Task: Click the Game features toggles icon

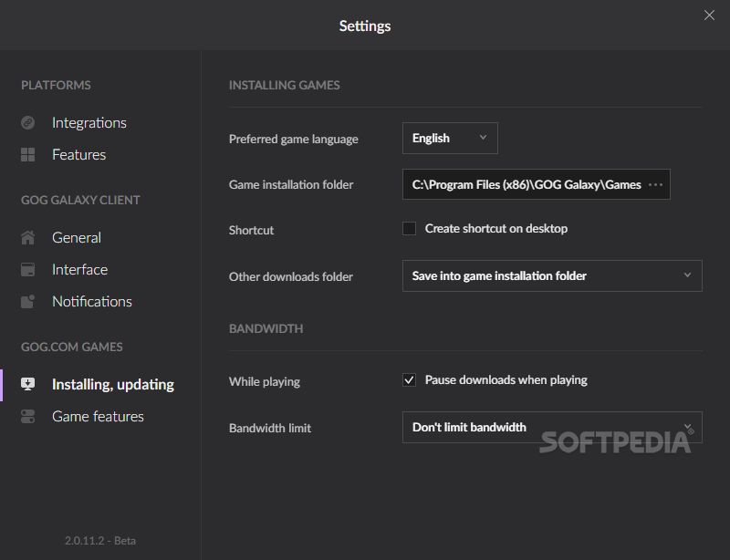Action: (x=28, y=416)
